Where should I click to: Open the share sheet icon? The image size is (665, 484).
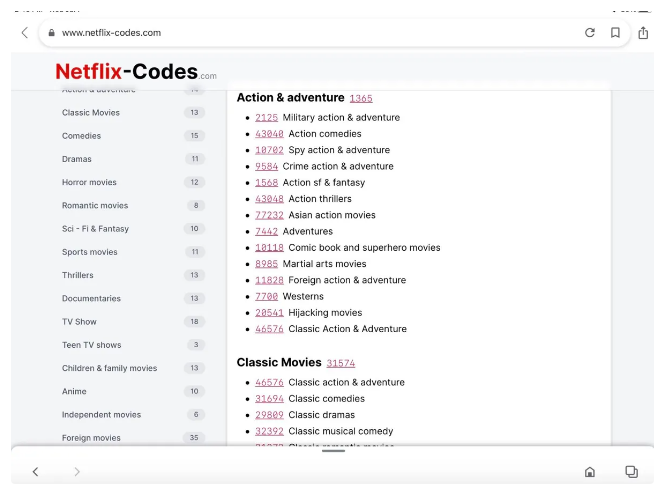click(643, 33)
